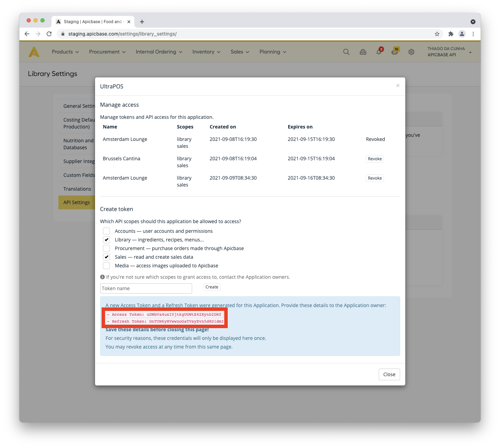The image size is (500, 448).
Task: Open the search magnifier icon
Action: (x=346, y=52)
